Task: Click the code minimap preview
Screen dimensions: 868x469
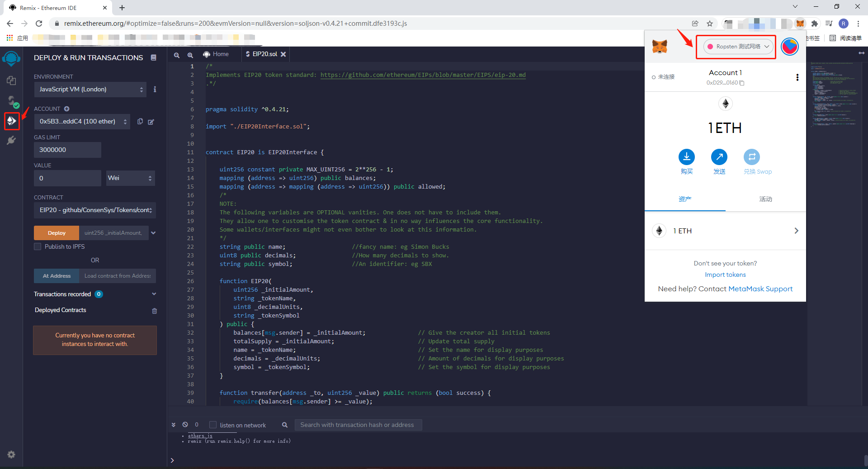Action: [834, 95]
